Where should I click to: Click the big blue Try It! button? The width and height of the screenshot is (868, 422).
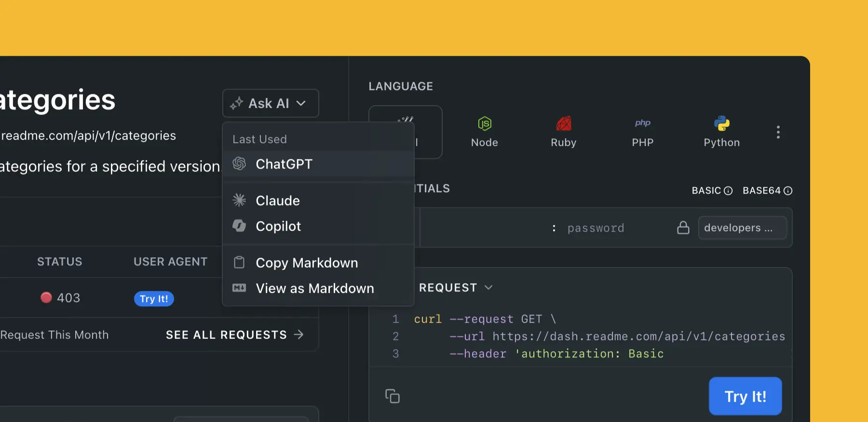(745, 396)
